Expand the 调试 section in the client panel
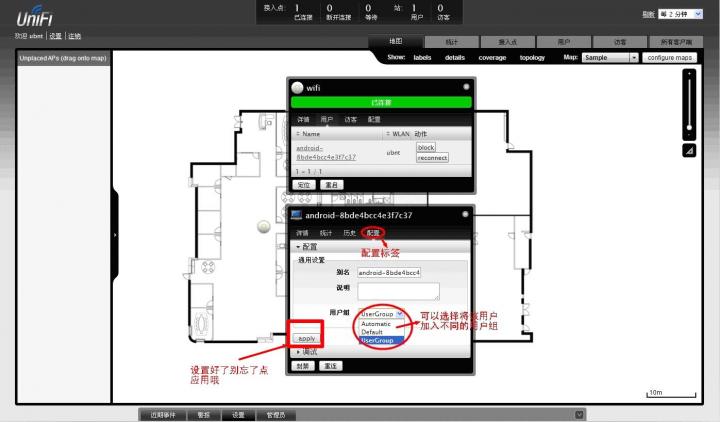This screenshot has height=422, width=720. tap(307, 352)
